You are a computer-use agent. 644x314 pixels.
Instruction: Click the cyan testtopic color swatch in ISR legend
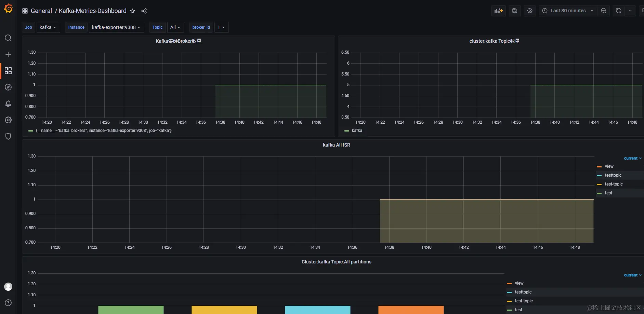[599, 175]
